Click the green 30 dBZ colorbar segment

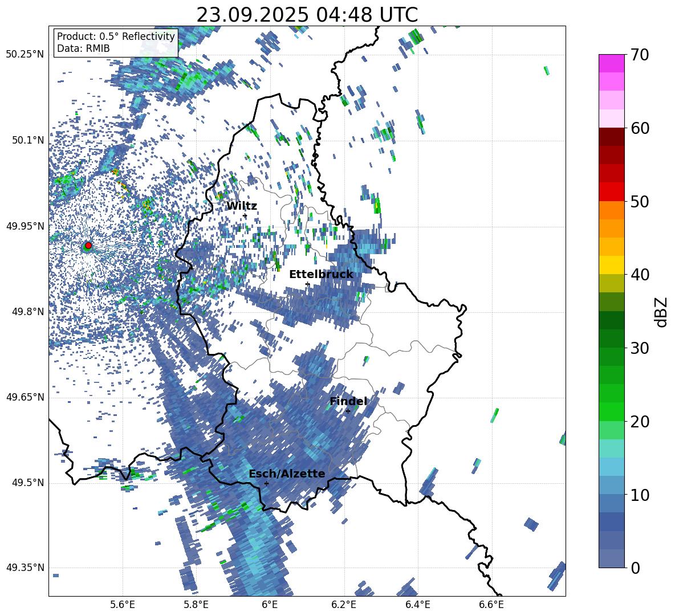611,338
